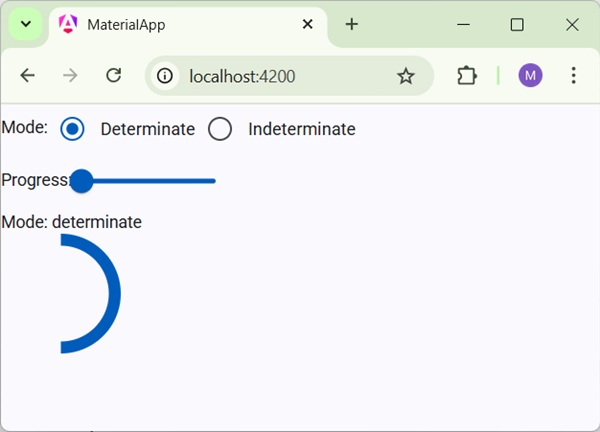Select the Indeterminate radio button
This screenshot has width=600, height=432.
[x=220, y=129]
